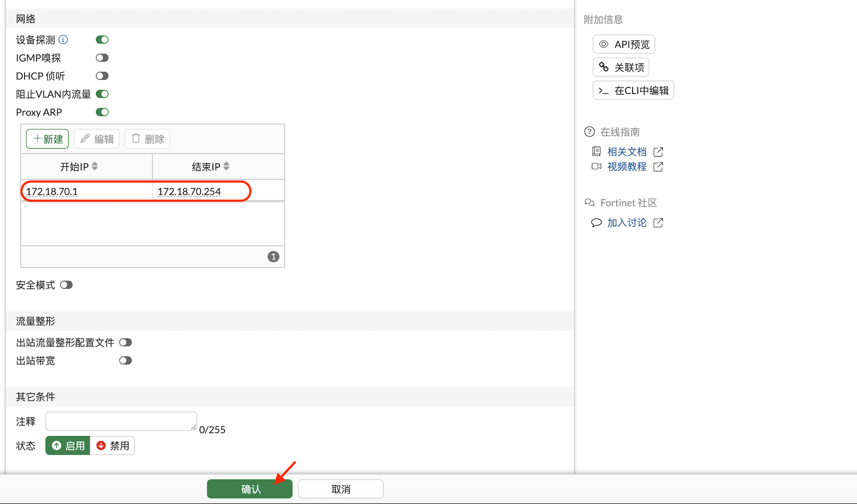Open 在CLI中编辑

633,91
